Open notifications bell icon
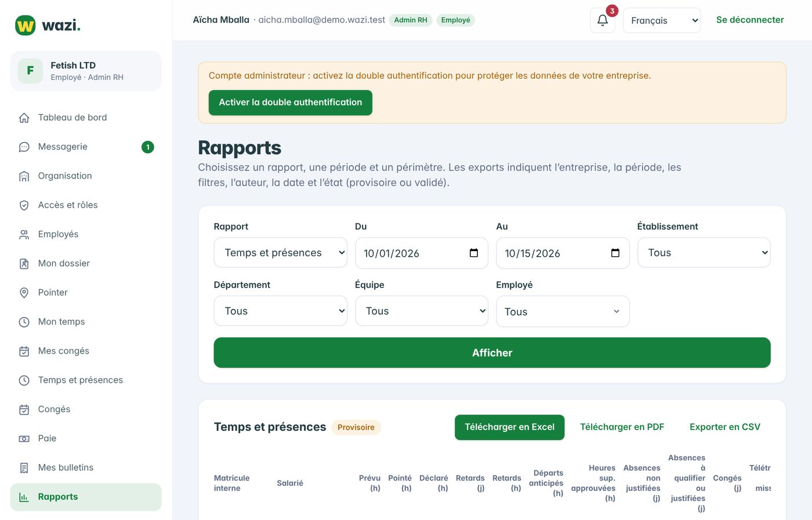 point(603,20)
